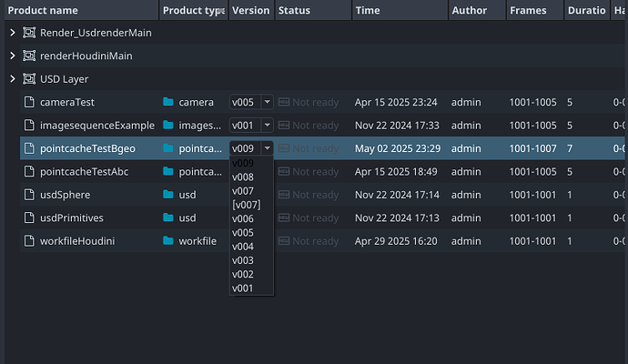Viewport: 628px width, 364px height.
Task: Expand the Render_UsdrenderMain group
Action: click(13, 33)
